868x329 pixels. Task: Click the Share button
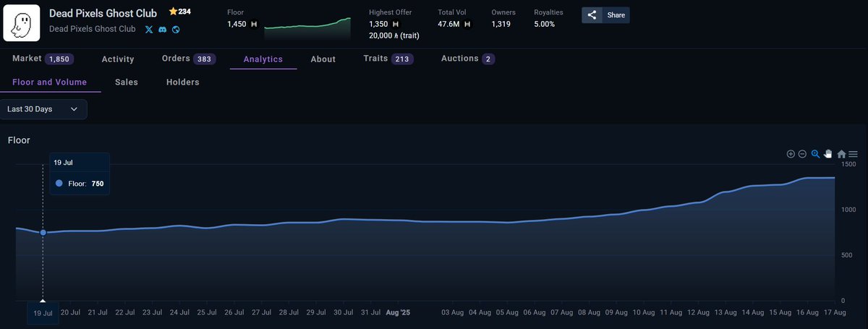coord(605,15)
